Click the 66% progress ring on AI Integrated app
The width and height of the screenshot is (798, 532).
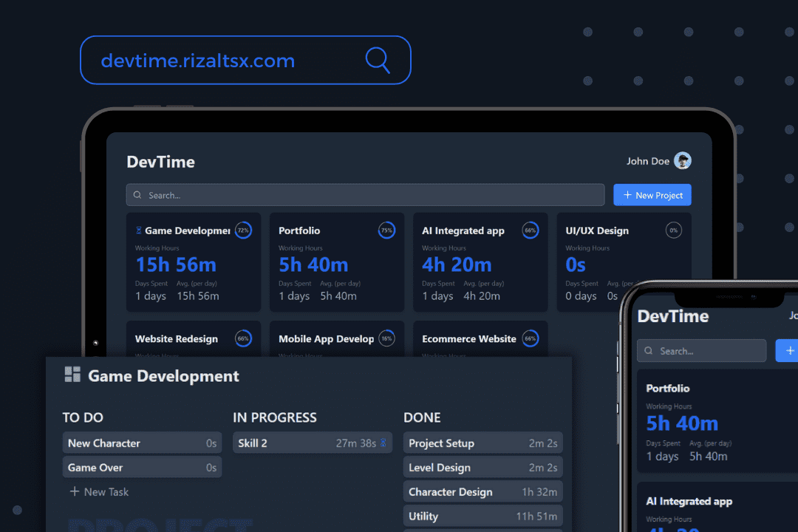pyautogui.click(x=531, y=230)
